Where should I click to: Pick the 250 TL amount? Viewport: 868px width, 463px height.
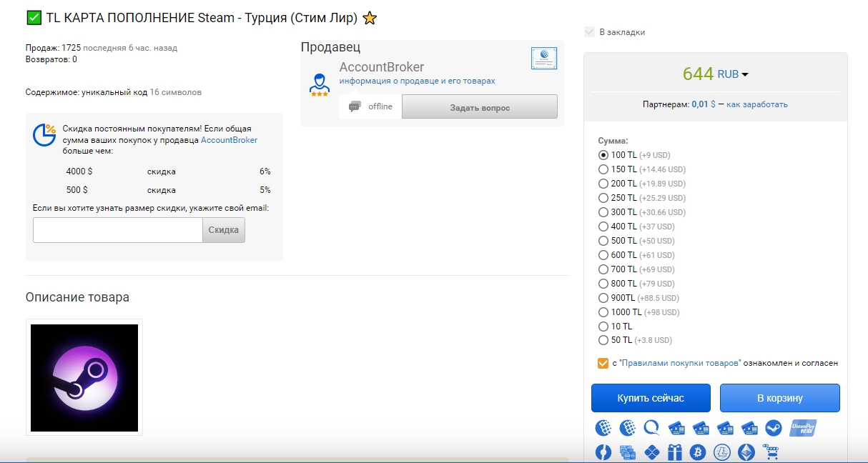tap(603, 198)
